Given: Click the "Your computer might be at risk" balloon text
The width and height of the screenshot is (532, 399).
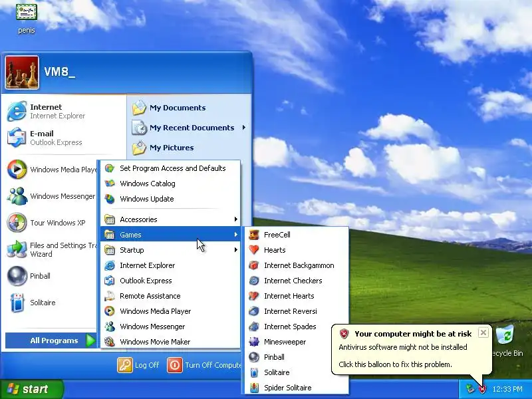Looking at the screenshot, I should point(413,334).
